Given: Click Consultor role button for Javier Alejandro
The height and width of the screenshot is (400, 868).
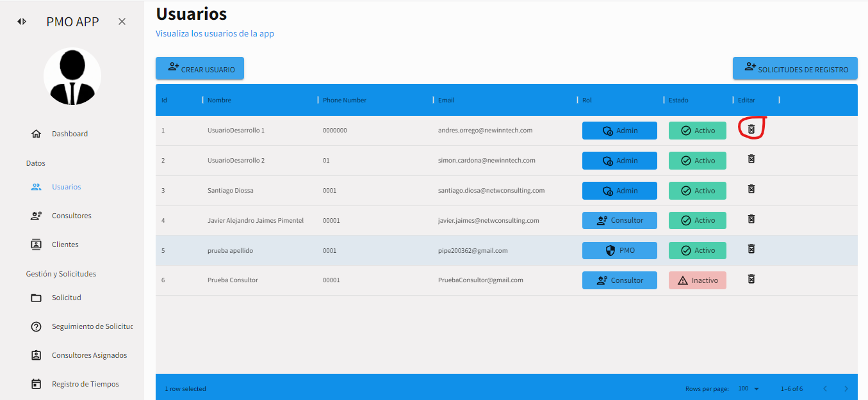Looking at the screenshot, I should click(619, 220).
